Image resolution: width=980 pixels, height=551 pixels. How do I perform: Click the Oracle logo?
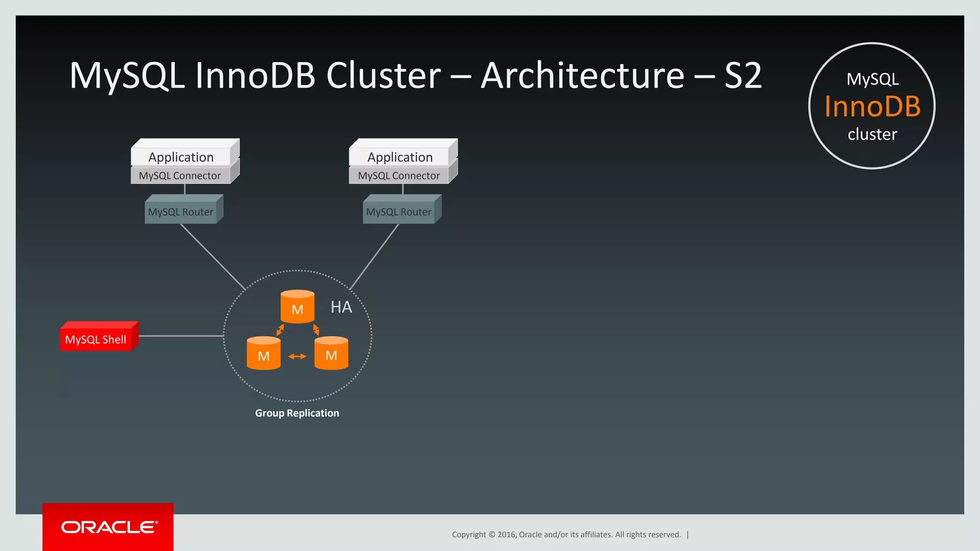(x=108, y=527)
